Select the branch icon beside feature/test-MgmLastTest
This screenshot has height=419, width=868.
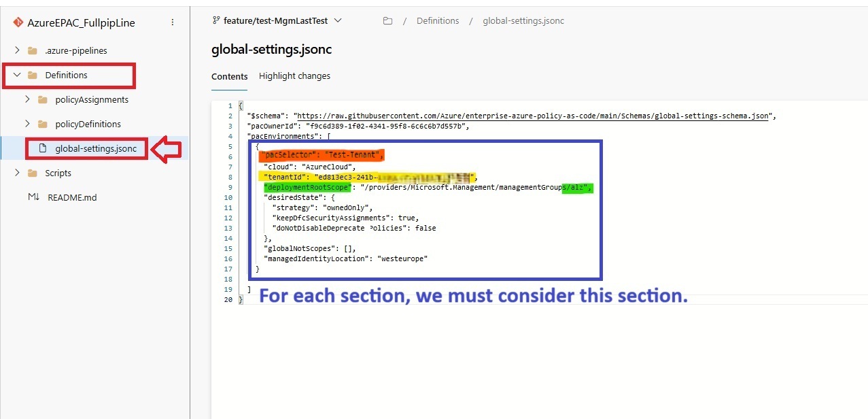coord(215,20)
